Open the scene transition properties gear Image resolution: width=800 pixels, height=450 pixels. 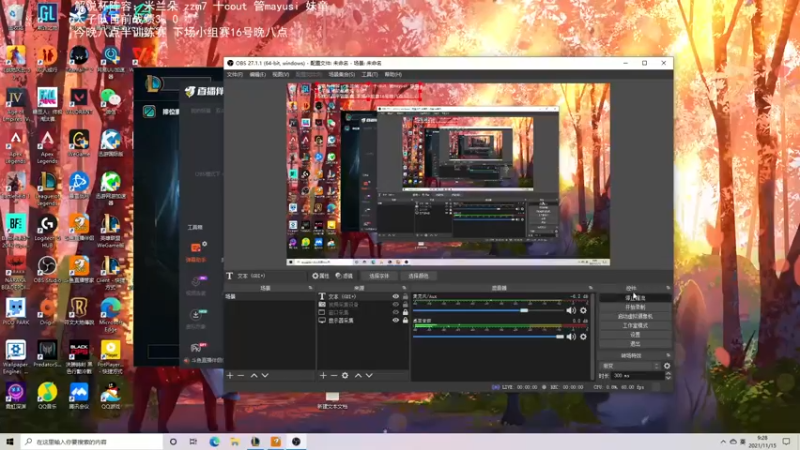click(x=667, y=366)
